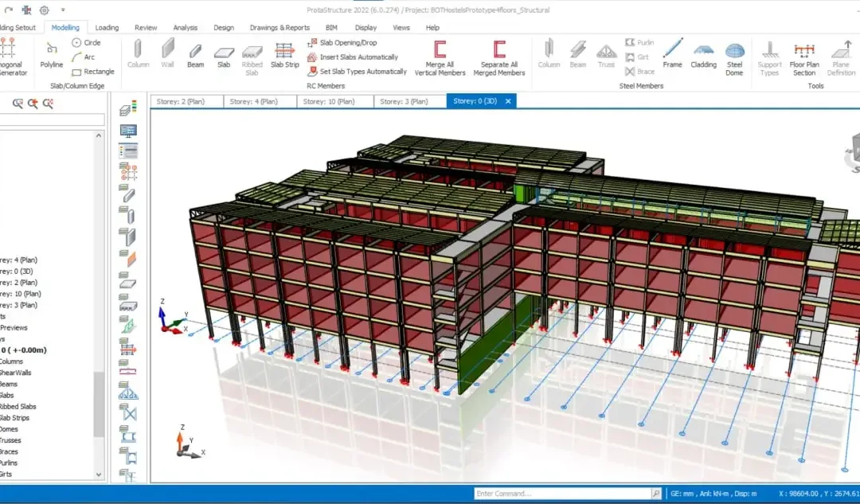Image resolution: width=860 pixels, height=504 pixels.
Task: Open the quick access toolbar dropdown arrow
Action: [x=63, y=10]
